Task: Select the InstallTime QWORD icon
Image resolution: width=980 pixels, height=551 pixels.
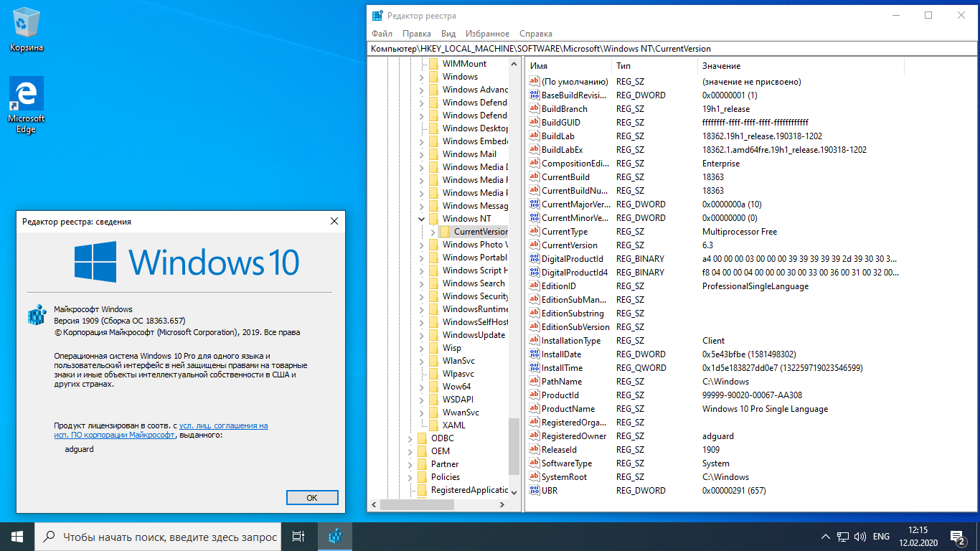Action: (x=534, y=368)
